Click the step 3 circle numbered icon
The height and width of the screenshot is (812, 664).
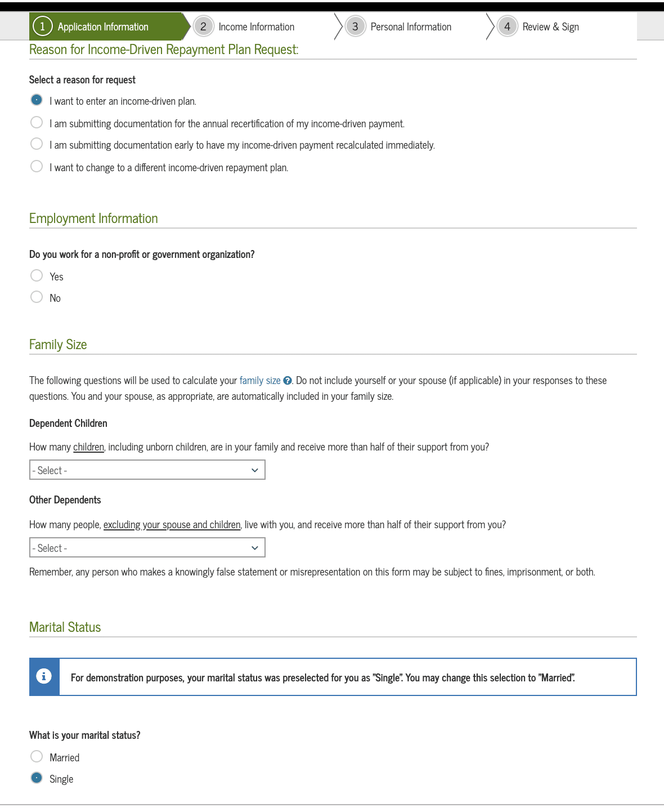point(355,26)
